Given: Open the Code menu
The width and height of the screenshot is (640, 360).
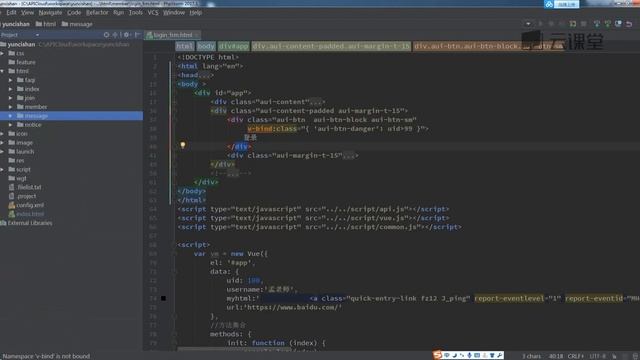Looking at the screenshot, I should [74, 13].
